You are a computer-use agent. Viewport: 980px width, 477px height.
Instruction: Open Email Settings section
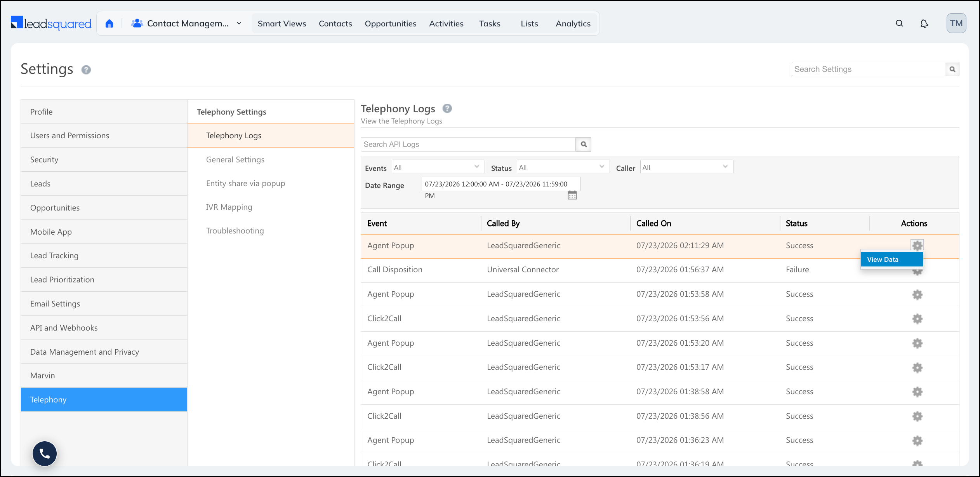[x=104, y=304]
